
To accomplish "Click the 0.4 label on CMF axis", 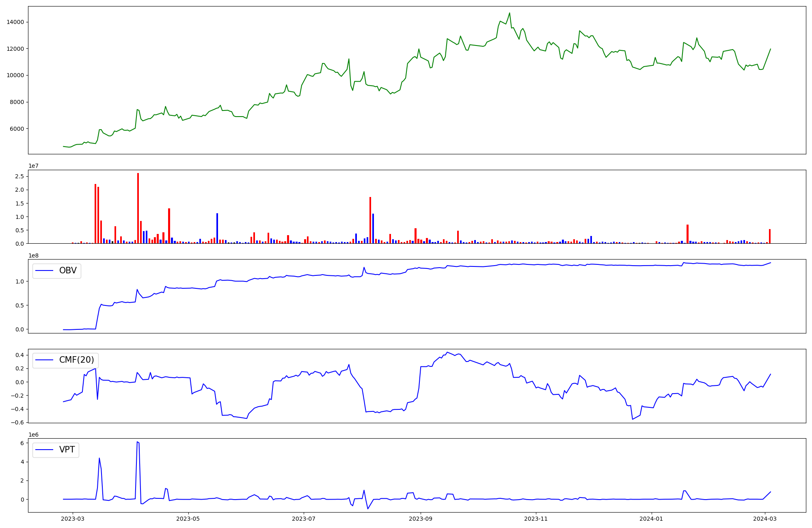I will coord(20,355).
